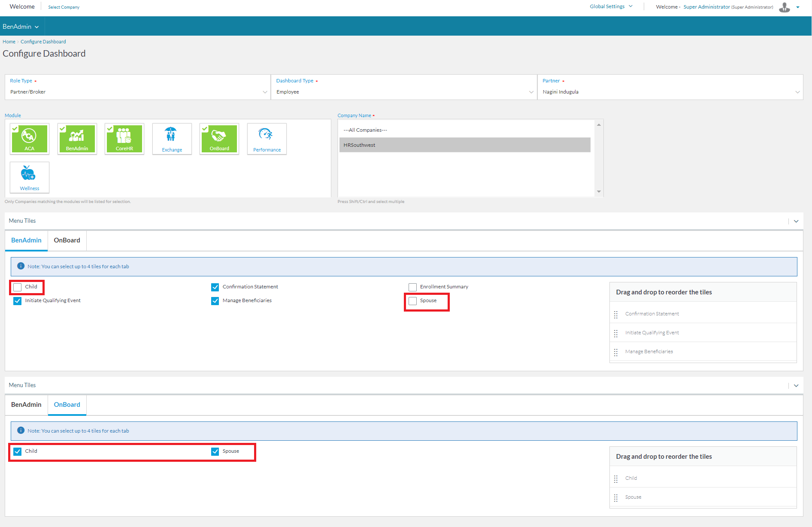Uncheck the Confirmation Statement checkbox
Image resolution: width=812 pixels, height=527 pixels.
click(x=215, y=287)
